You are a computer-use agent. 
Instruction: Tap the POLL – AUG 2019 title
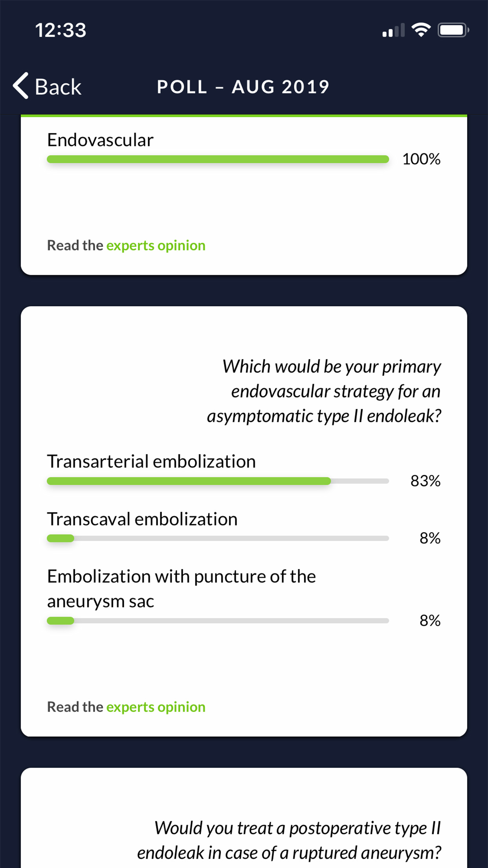243,87
